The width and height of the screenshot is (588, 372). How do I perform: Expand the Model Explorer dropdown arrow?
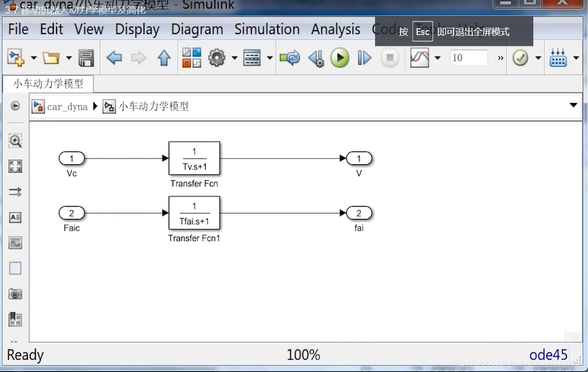(x=270, y=58)
